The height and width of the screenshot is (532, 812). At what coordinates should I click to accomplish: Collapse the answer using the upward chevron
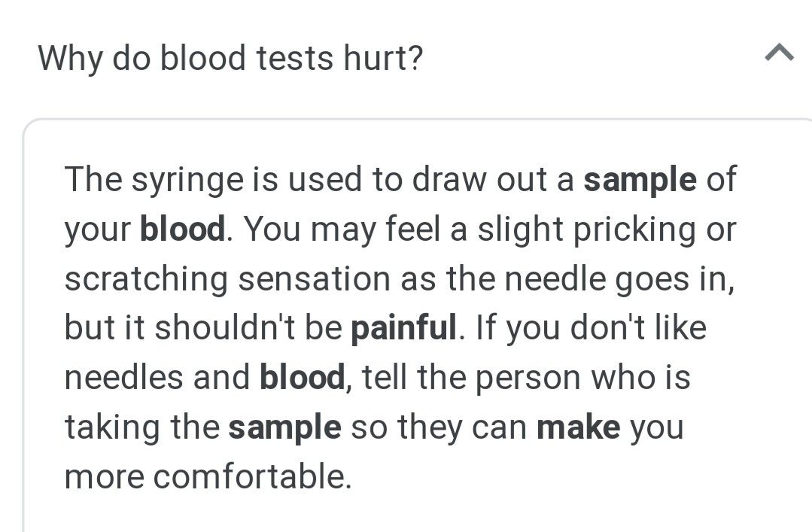[779, 53]
